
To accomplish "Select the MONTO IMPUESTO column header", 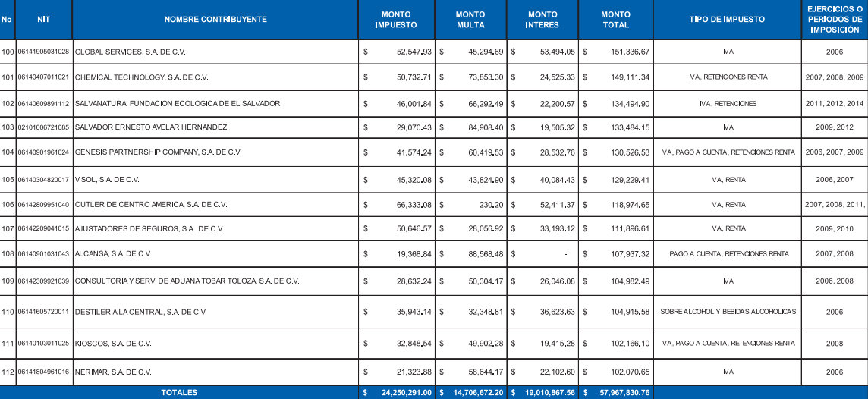I will pos(396,20).
